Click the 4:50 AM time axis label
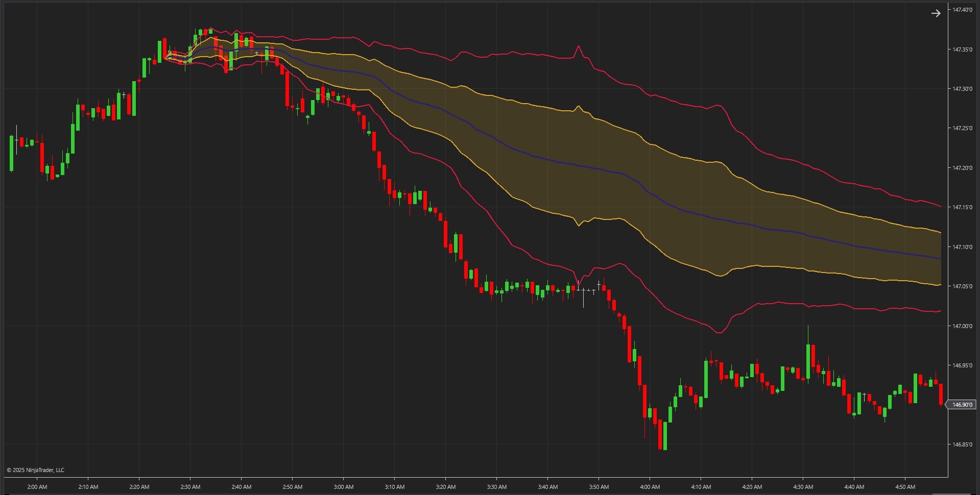This screenshot has height=495, width=980. coord(905,487)
